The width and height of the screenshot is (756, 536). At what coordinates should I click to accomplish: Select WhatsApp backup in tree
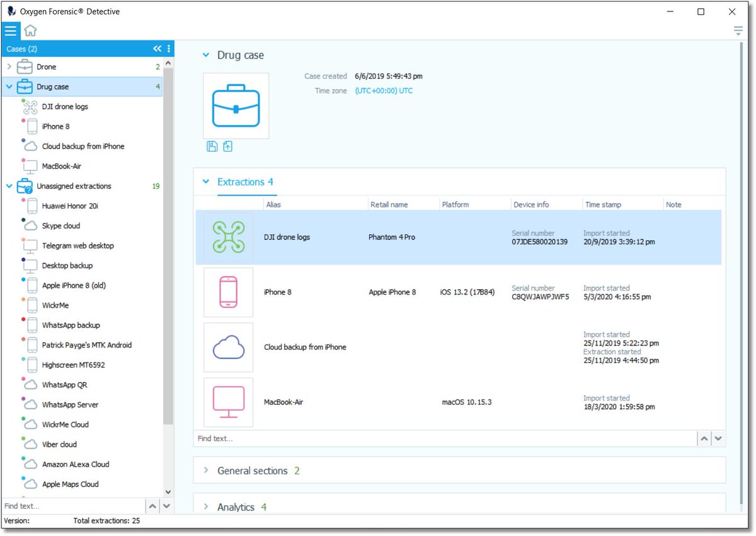pyautogui.click(x=71, y=325)
